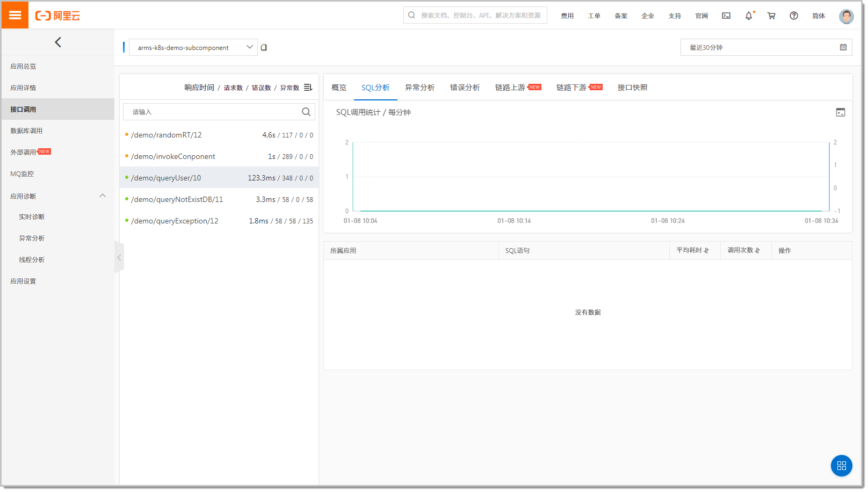Viewport: 868px width, 492px height.
Task: Open the orange hamburger main menu
Action: coord(15,16)
